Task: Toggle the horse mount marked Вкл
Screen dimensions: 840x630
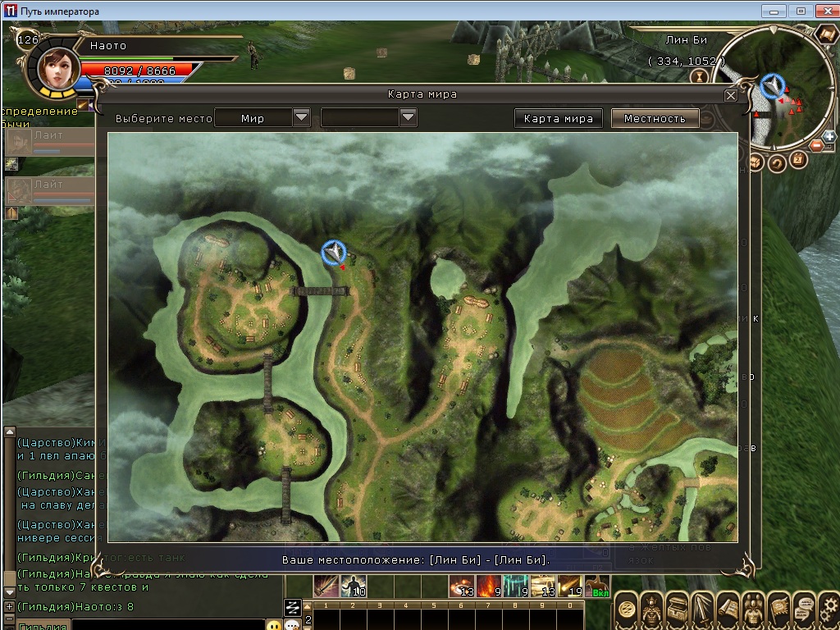Action: 597,586
